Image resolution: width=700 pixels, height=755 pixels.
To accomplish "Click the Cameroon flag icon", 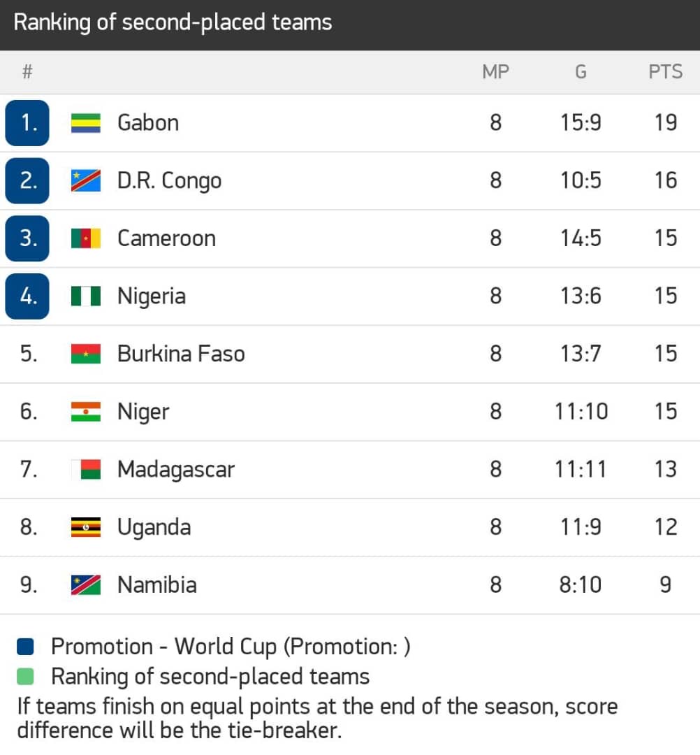I will [86, 238].
